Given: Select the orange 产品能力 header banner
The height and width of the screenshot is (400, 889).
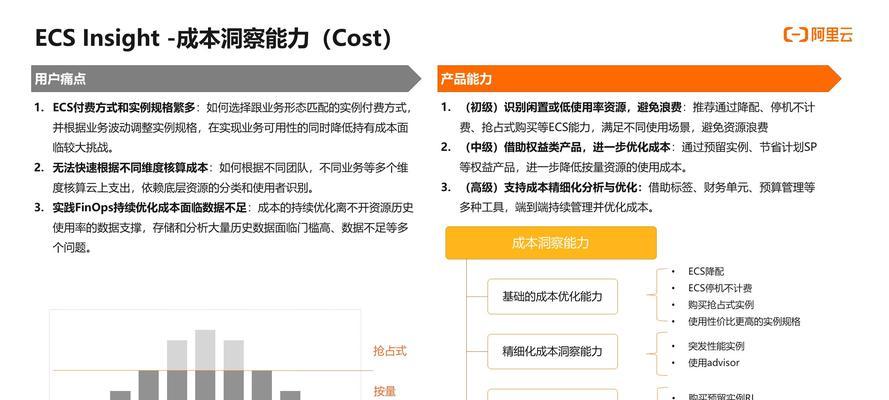Looking at the screenshot, I should coord(639,79).
